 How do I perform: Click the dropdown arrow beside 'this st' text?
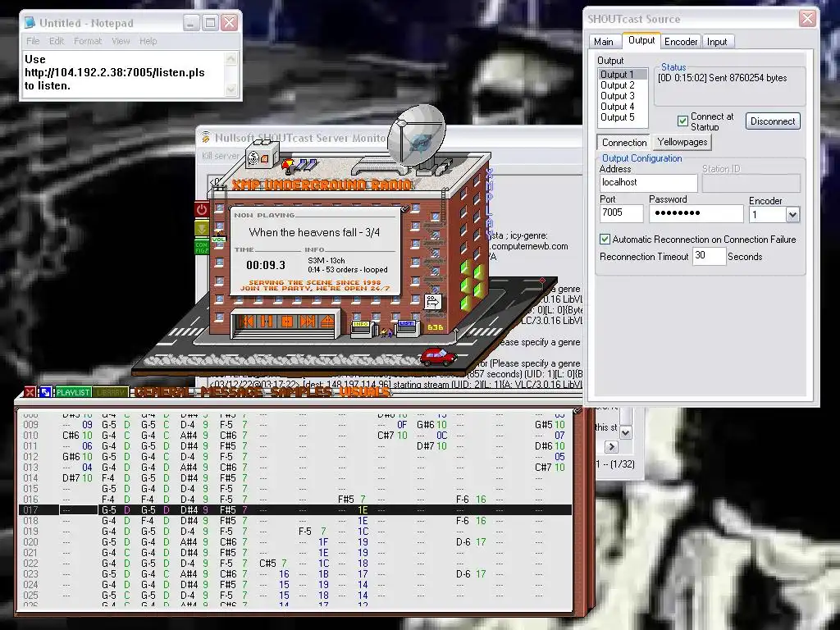625,432
